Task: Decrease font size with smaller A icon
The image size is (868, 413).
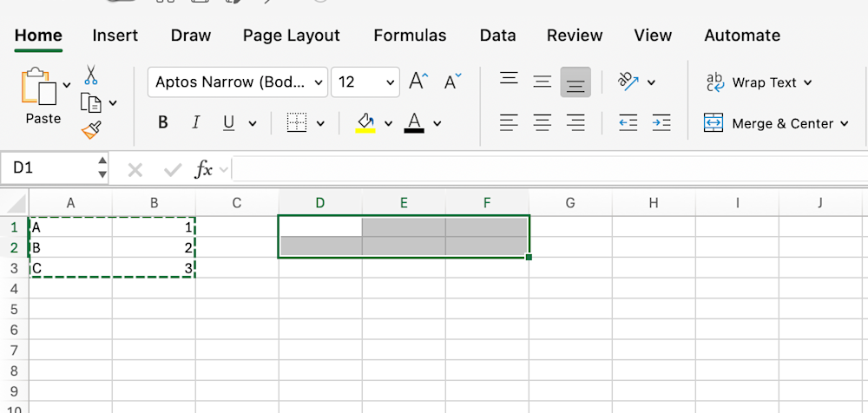Action: (453, 82)
